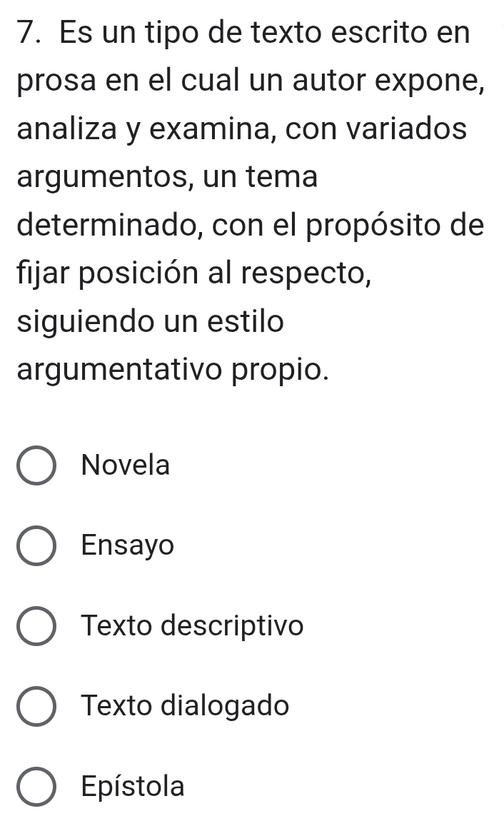Select the Novela radio button
Screen dimensions: 504x831
pyautogui.click(x=36, y=466)
